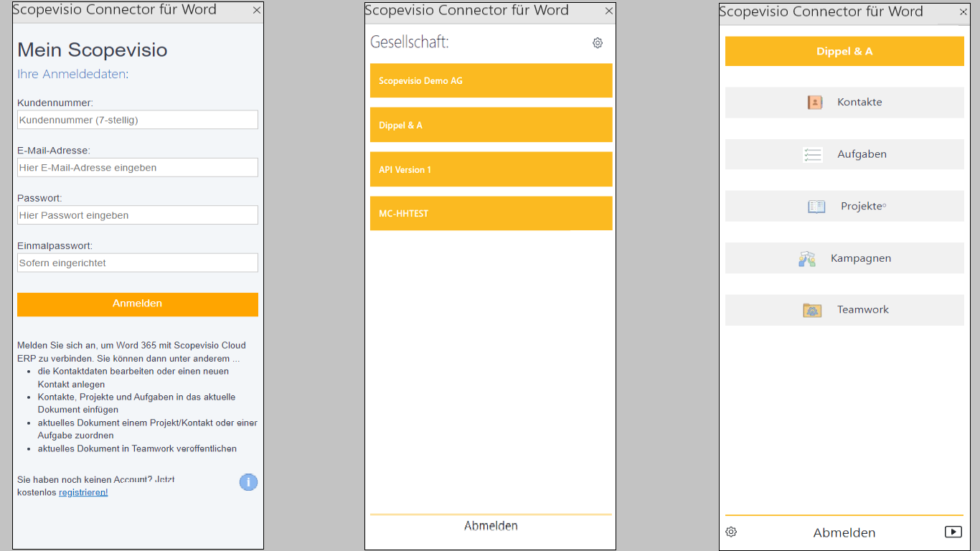Image resolution: width=980 pixels, height=551 pixels.
Task: Close the Gesellschaft selection panel
Action: point(609,11)
